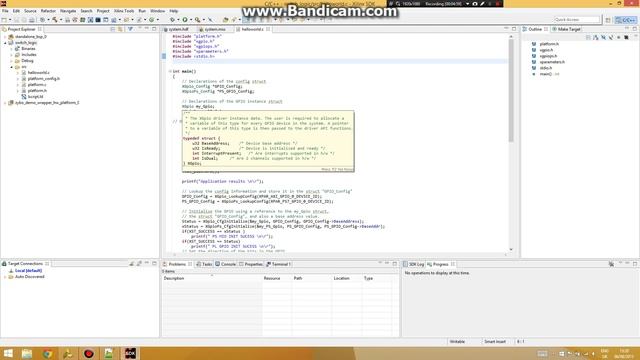640x360 pixels.
Task: Click the Open Perspective icon
Action: pos(608,20)
